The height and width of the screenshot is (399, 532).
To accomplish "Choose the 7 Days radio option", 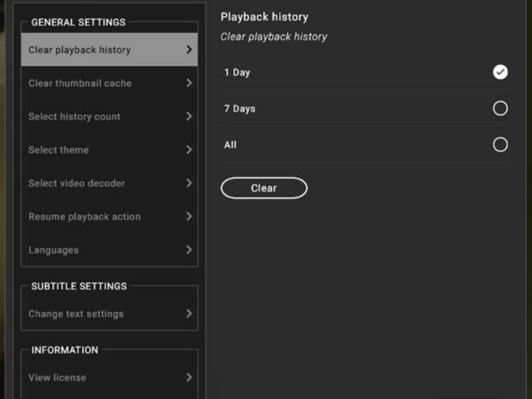I will [x=500, y=108].
